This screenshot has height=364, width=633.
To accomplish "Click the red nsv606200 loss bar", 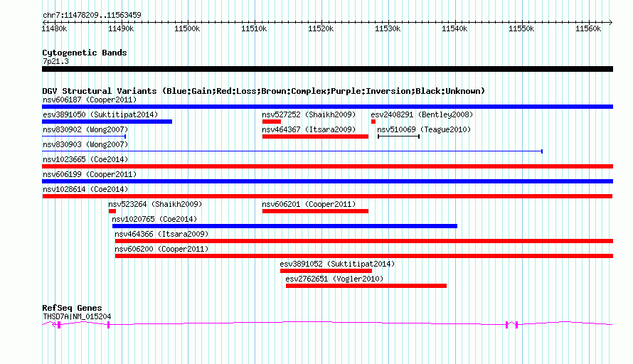I will (x=364, y=256).
